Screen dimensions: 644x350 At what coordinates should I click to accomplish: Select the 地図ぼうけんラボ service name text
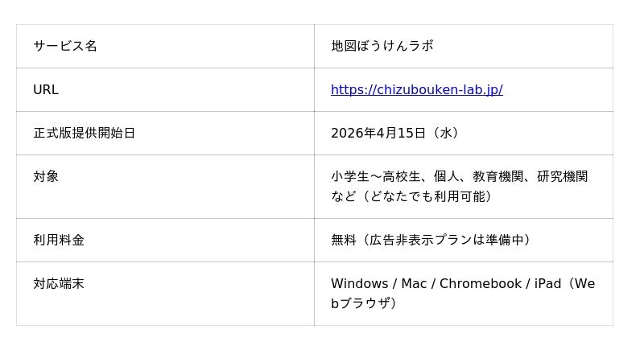point(382,47)
